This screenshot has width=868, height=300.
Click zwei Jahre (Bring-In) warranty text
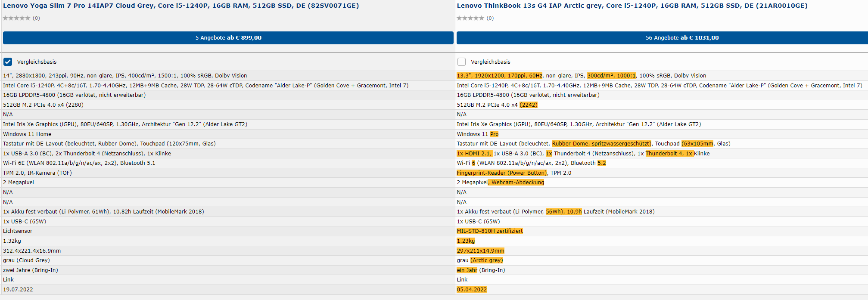coord(31,270)
